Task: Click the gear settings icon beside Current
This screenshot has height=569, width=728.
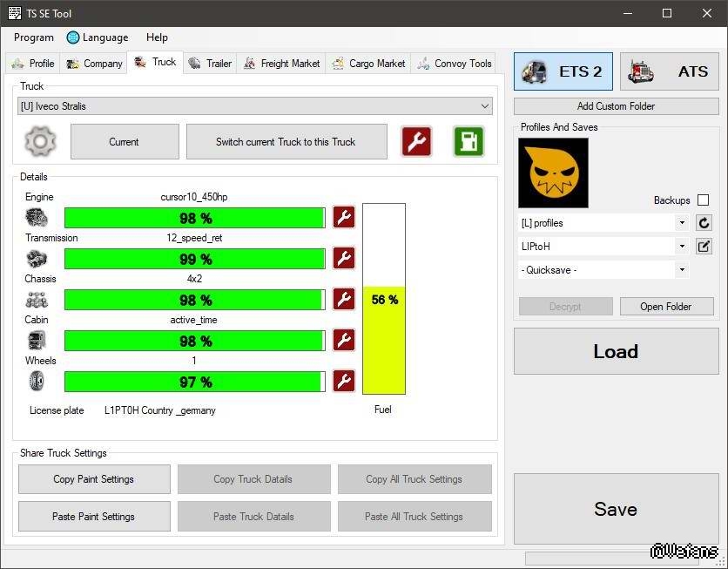Action: (x=40, y=141)
